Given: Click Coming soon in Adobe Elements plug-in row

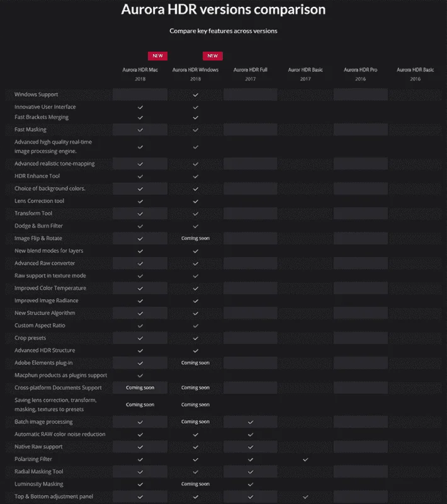Looking at the screenshot, I should [195, 363].
